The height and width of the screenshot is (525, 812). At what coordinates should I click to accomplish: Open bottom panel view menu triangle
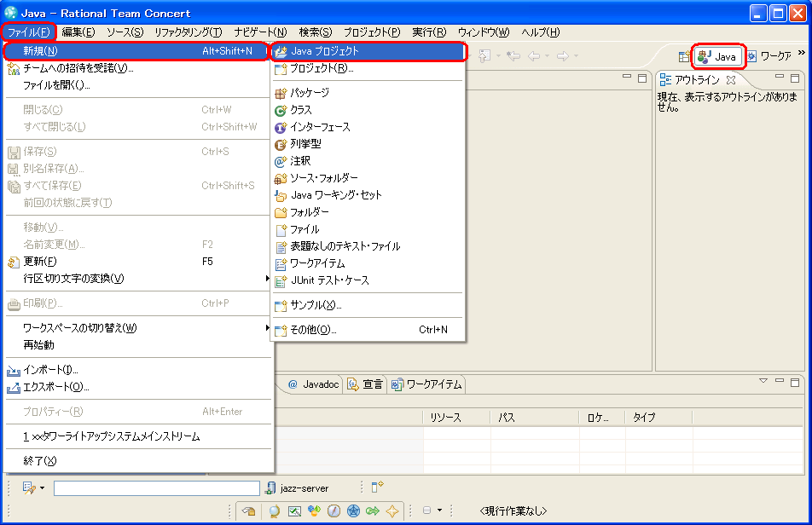[763, 381]
